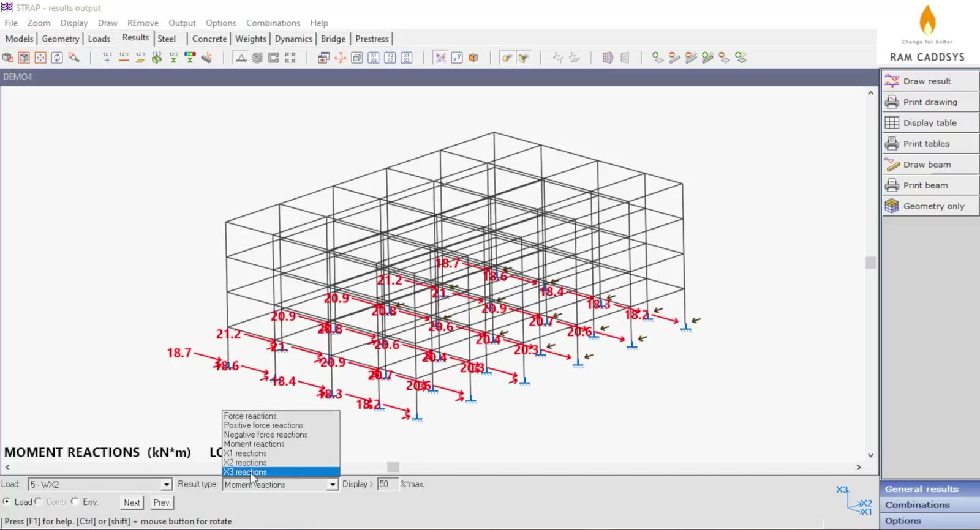This screenshot has height=530, width=980.
Task: Click the rainbow property colors icon
Action: point(190,58)
